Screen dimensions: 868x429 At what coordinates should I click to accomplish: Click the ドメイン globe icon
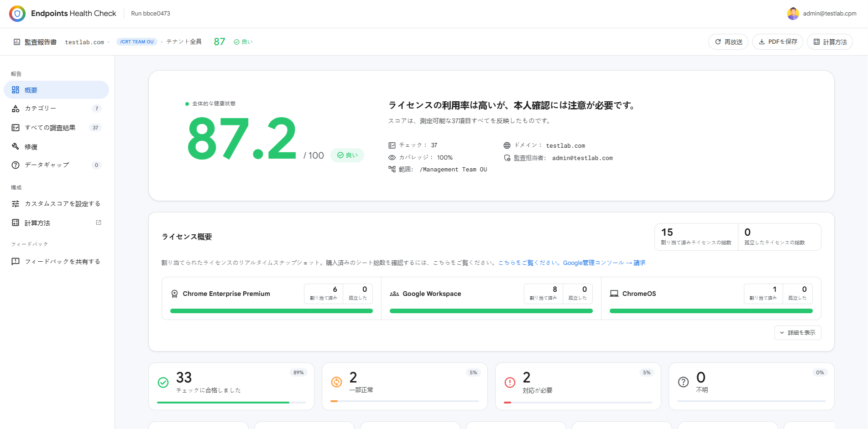click(507, 145)
